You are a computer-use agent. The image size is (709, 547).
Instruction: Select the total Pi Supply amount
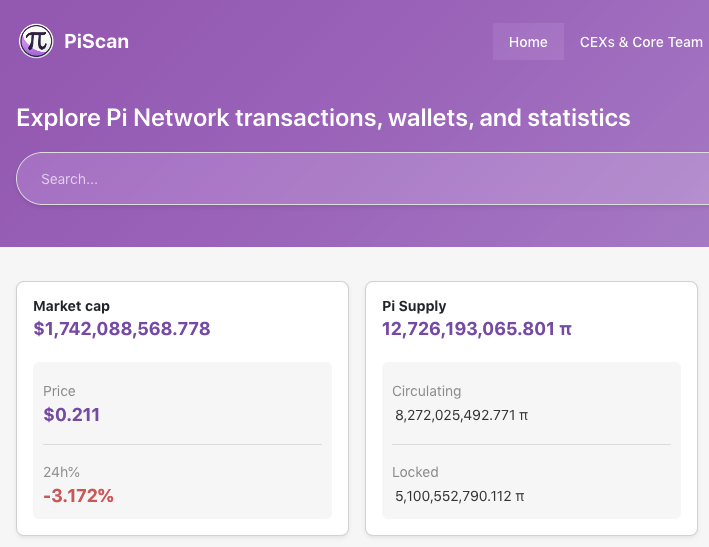pyautogui.click(x=468, y=329)
